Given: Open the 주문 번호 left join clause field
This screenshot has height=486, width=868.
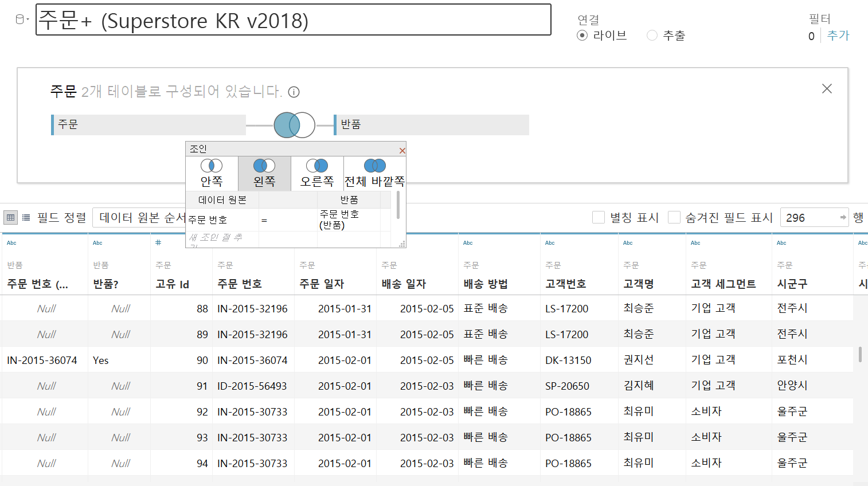Looking at the screenshot, I should [222, 220].
